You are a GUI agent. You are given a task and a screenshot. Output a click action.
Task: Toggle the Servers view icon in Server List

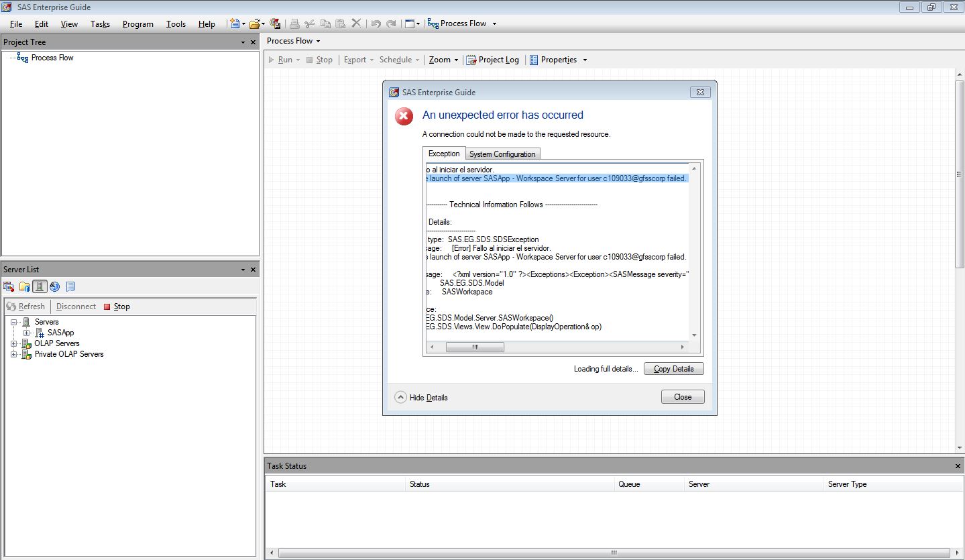pyautogui.click(x=40, y=286)
